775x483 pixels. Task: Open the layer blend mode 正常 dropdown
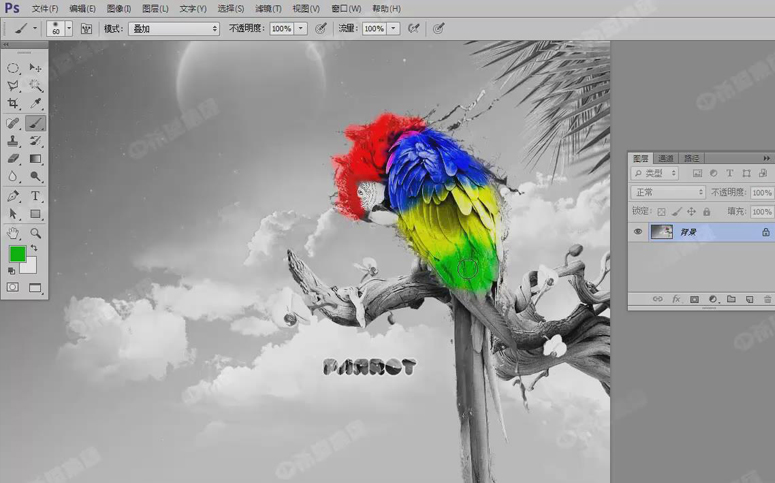click(x=668, y=192)
